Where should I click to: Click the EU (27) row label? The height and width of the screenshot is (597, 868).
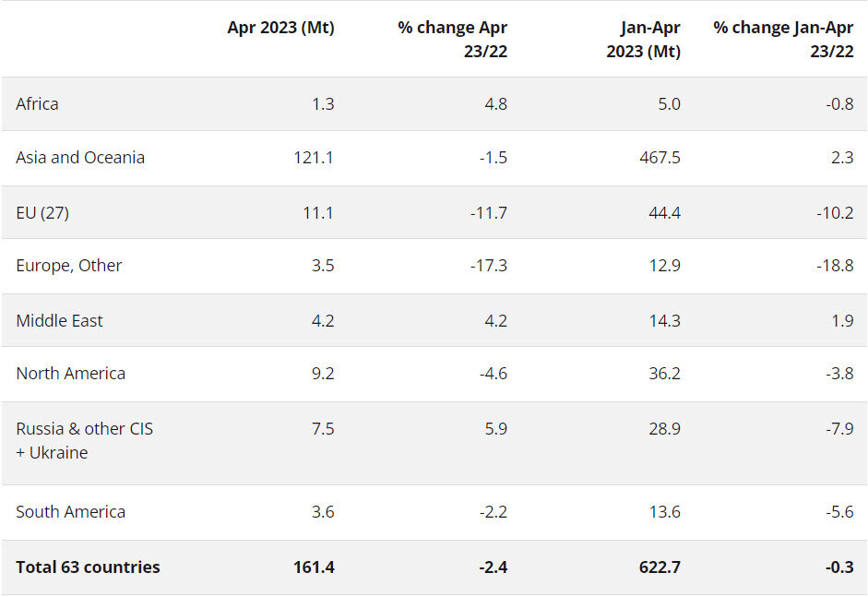coord(42,213)
